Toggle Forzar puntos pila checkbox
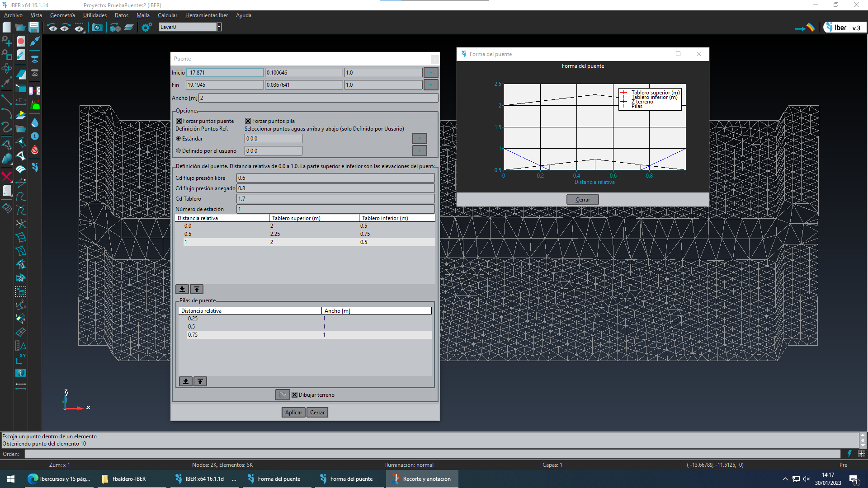The width and height of the screenshot is (868, 488). [248, 121]
